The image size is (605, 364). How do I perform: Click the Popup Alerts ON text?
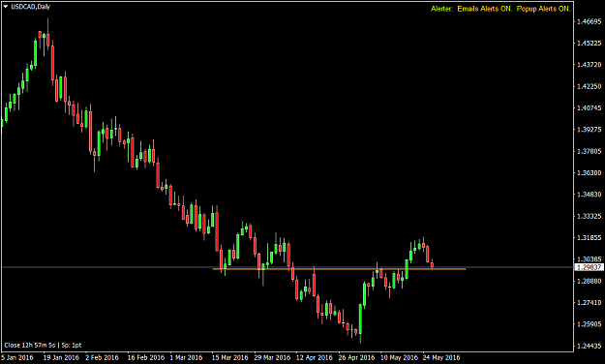click(x=543, y=9)
